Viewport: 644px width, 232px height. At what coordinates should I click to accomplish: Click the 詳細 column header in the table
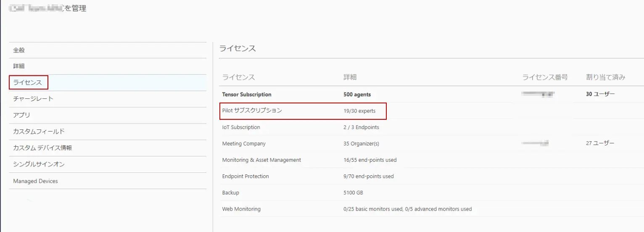tap(350, 77)
